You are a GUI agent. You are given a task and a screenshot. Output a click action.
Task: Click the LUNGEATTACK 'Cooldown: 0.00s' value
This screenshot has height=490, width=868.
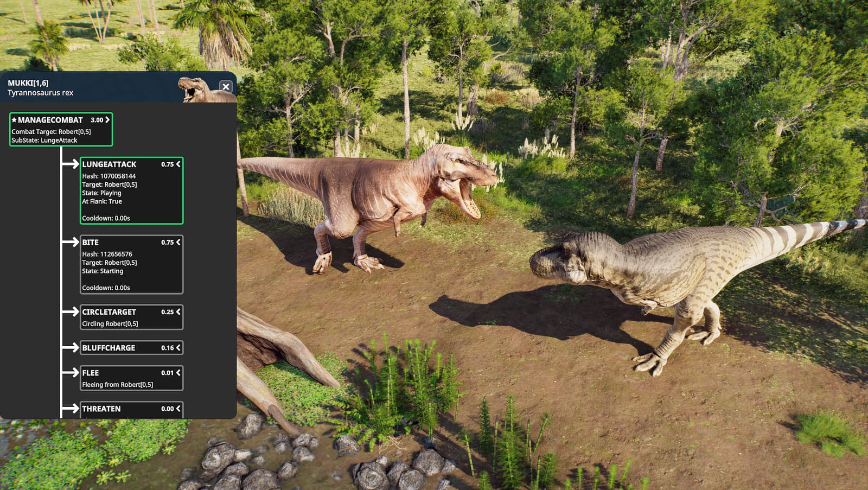(106, 218)
